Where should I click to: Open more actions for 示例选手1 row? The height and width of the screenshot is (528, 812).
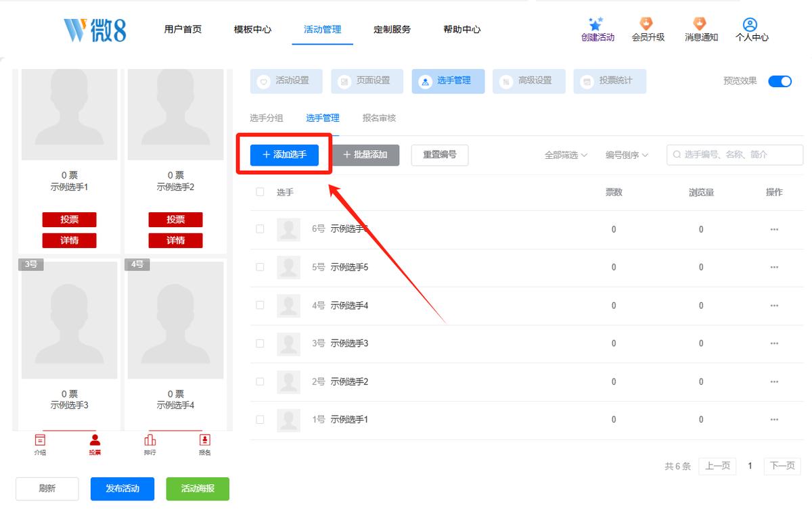tap(774, 420)
